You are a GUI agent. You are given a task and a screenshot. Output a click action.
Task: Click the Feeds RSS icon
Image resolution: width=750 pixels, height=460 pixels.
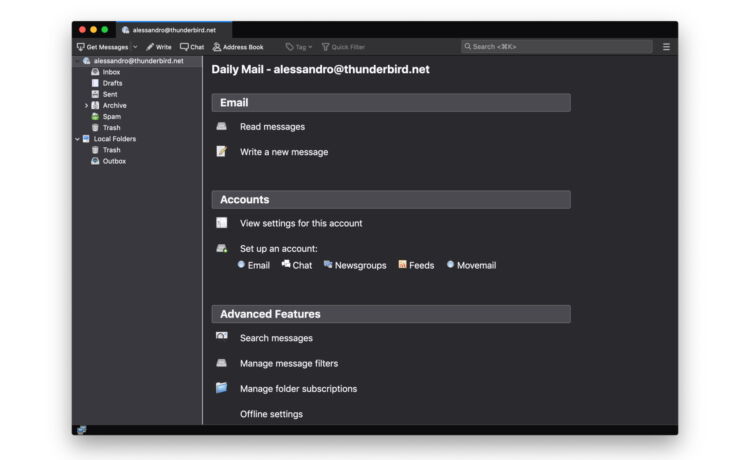coord(402,264)
